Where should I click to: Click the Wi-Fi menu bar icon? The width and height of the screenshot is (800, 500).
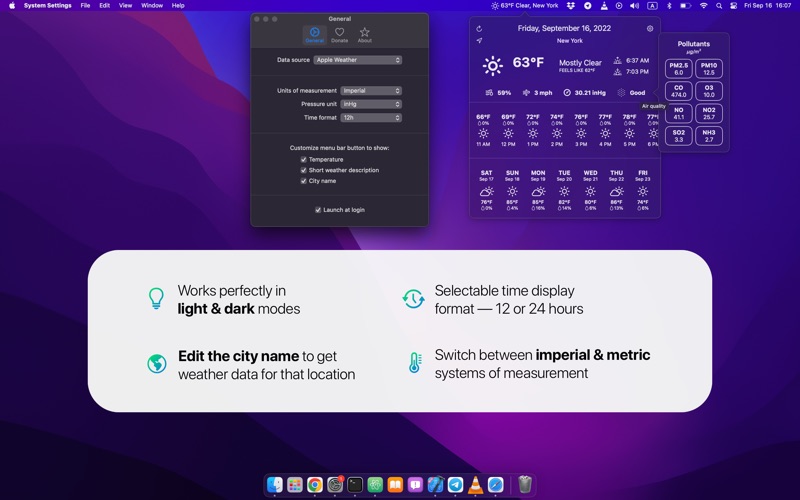[x=704, y=6]
